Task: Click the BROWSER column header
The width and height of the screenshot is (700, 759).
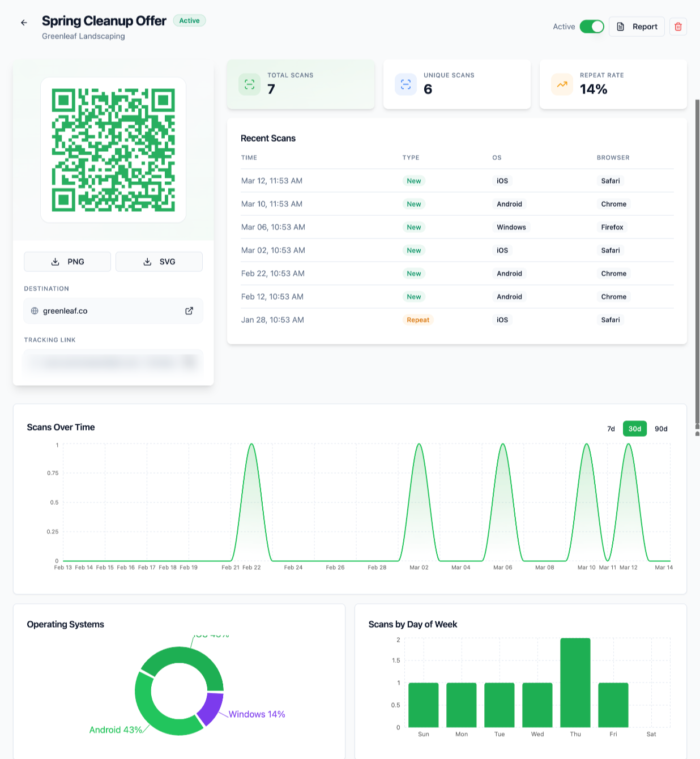Action: (x=613, y=157)
